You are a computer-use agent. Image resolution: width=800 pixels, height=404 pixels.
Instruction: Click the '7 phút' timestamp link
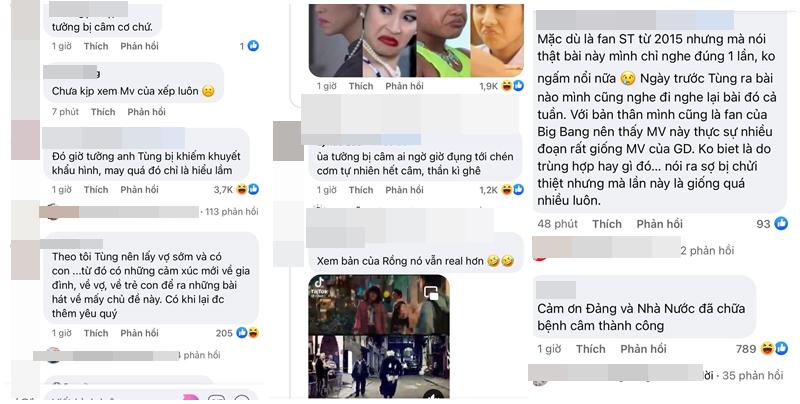65,112
